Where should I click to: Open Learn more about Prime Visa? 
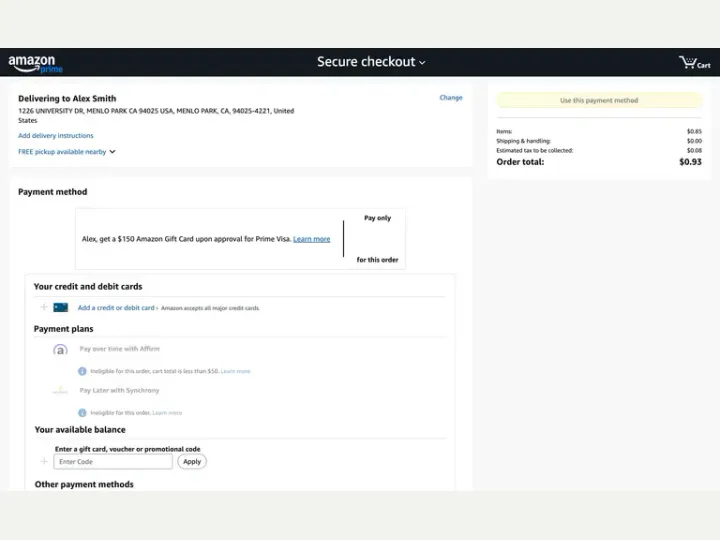tap(311, 239)
